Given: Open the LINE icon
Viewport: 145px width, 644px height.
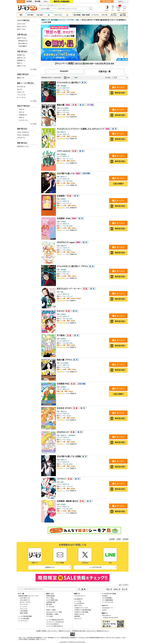Looking at the screenshot, I should tap(110, 554).
